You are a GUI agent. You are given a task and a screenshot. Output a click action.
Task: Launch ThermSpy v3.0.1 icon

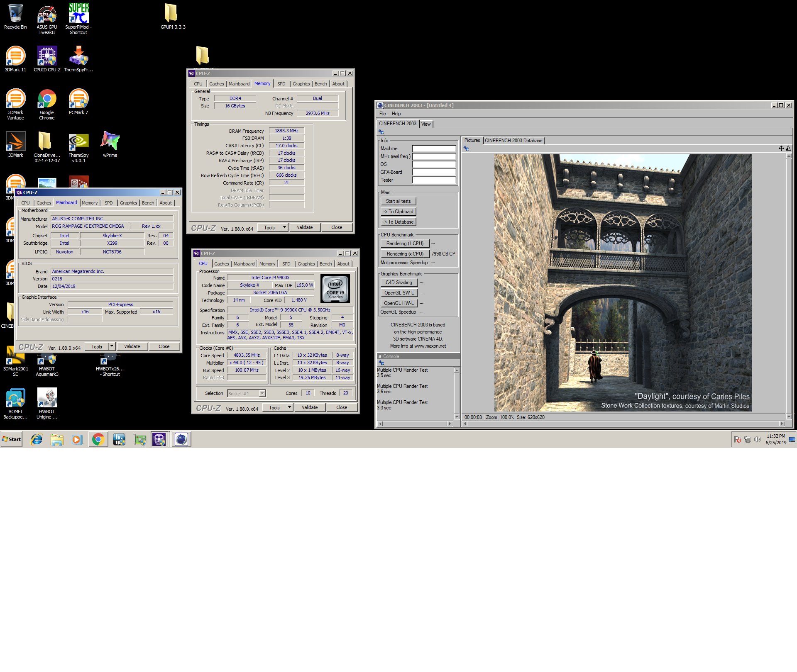pyautogui.click(x=78, y=147)
